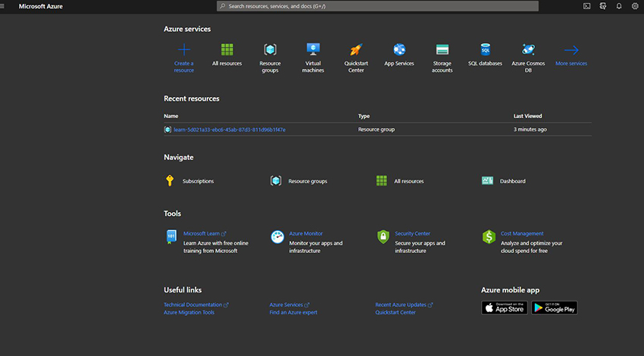
Task: Open SQL databases service
Action: 486,50
